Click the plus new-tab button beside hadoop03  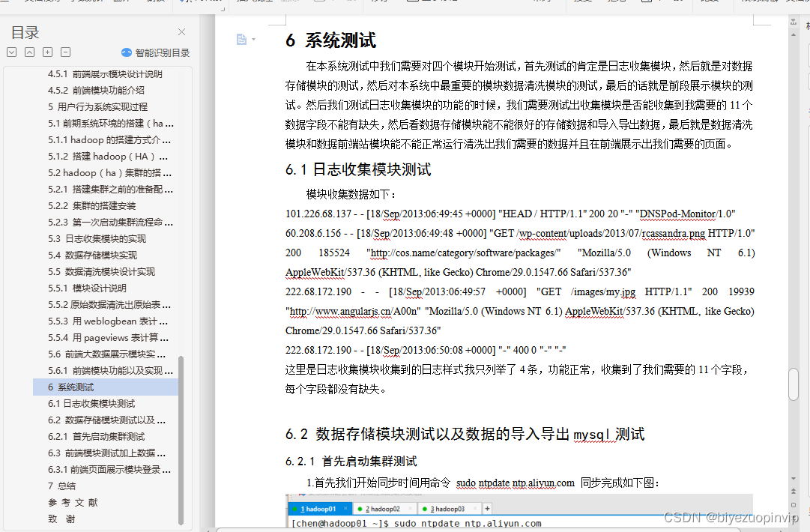pyautogui.click(x=487, y=509)
